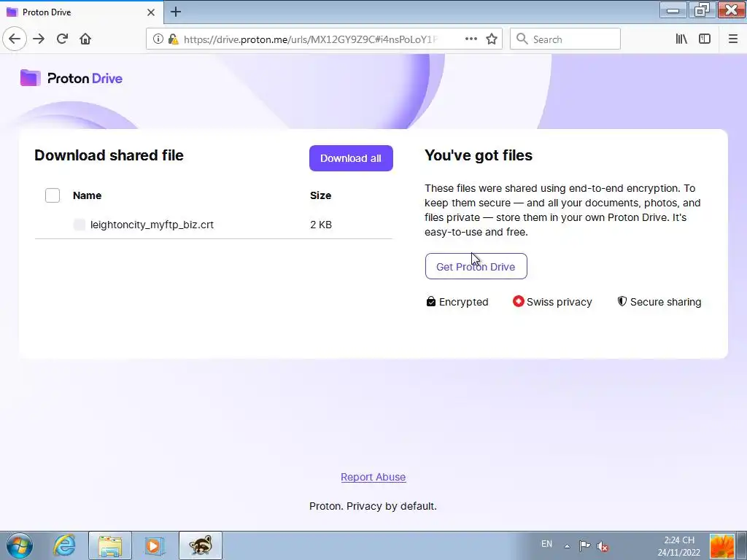Click Get Proton Drive button
This screenshot has width=747, height=560.
[476, 266]
